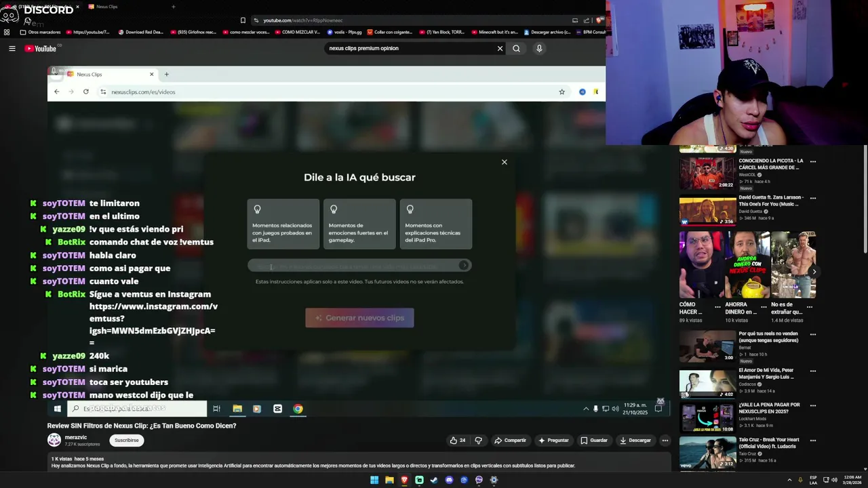Open the 'COMO MEZCLAR V...' bookmark
The height and width of the screenshot is (488, 868).
click(297, 32)
